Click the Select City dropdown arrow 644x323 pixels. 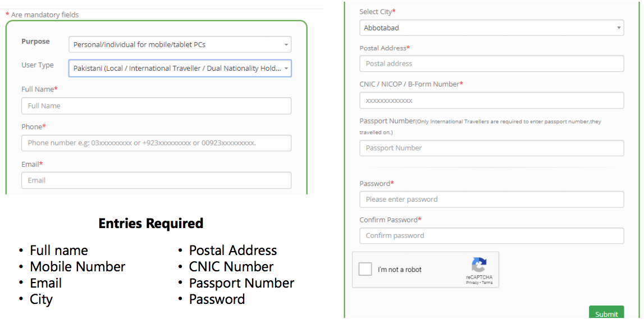point(619,28)
